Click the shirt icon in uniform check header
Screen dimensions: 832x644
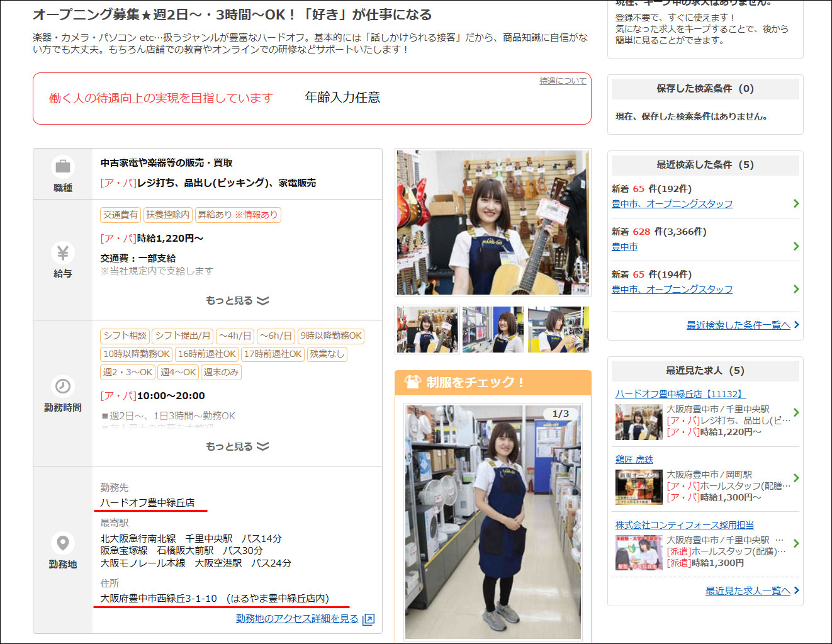click(412, 382)
